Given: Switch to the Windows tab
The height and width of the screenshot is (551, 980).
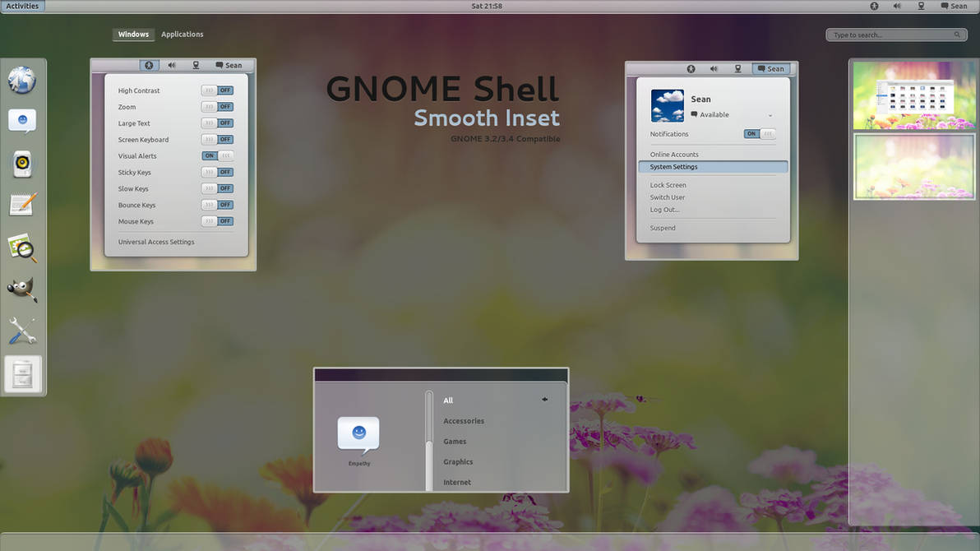Looking at the screenshot, I should [x=133, y=35].
